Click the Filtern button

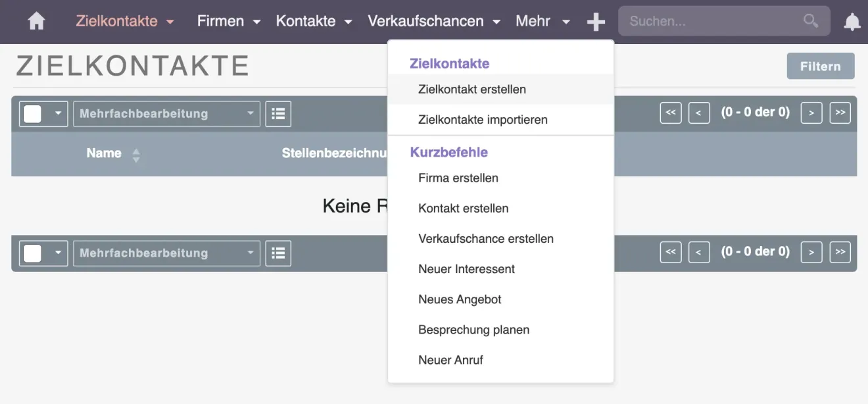click(820, 66)
